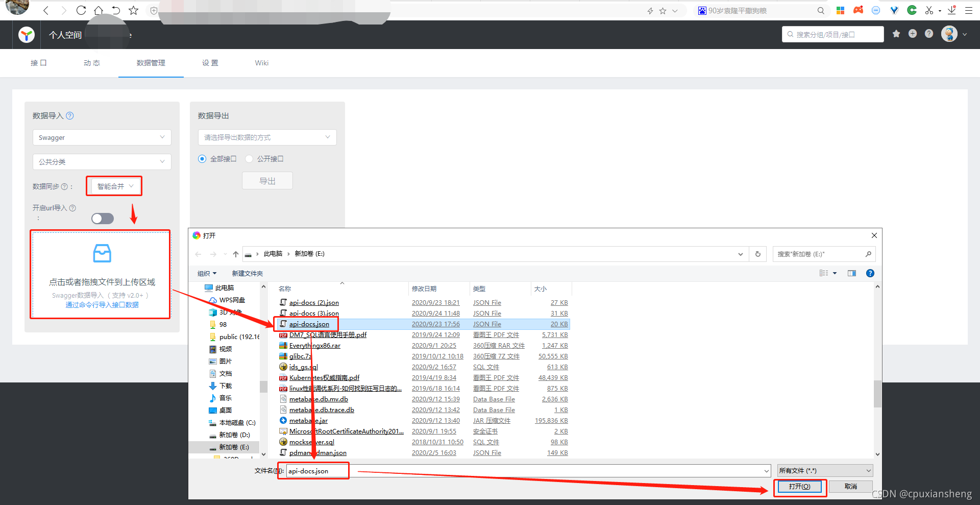Click the 打开(O) button
The height and width of the screenshot is (505, 980).
799,487
